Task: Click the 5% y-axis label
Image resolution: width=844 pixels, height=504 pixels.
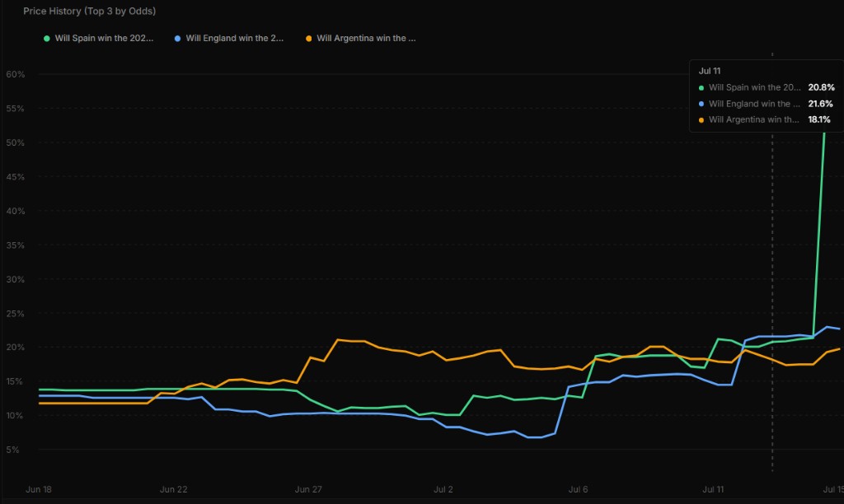Action: (13, 449)
